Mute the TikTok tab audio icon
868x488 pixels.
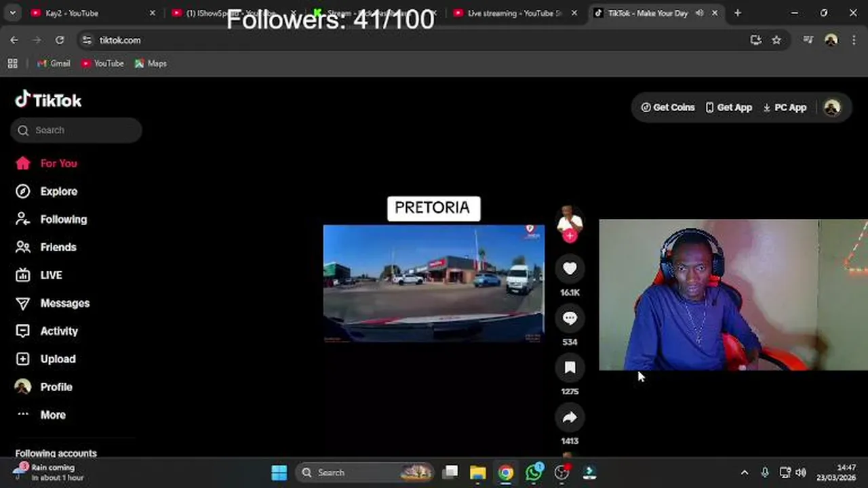point(699,13)
